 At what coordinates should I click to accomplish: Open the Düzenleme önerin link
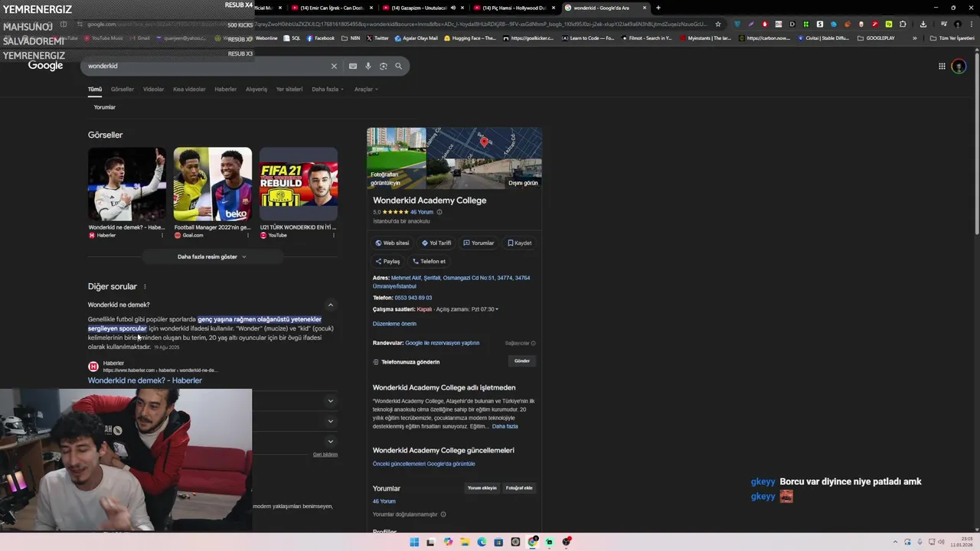click(x=394, y=324)
